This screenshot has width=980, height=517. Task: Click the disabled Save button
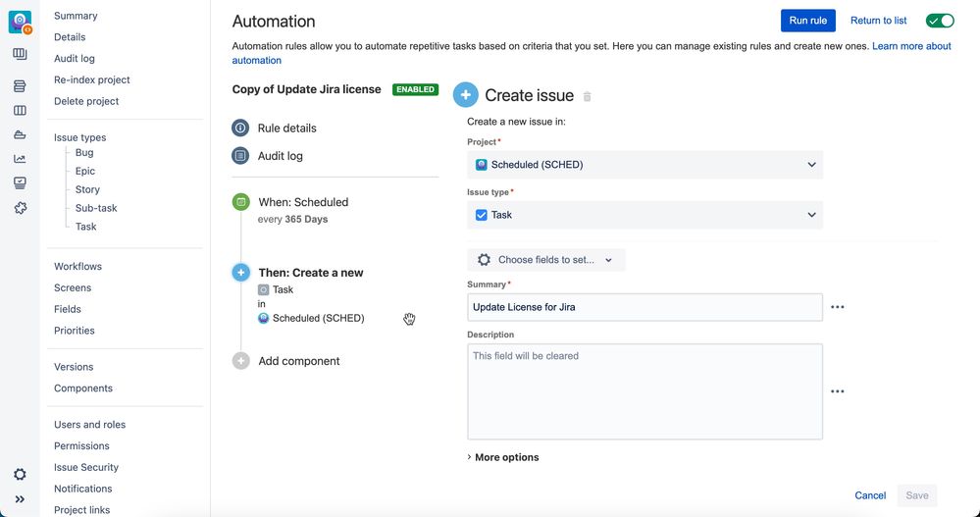[x=917, y=495]
